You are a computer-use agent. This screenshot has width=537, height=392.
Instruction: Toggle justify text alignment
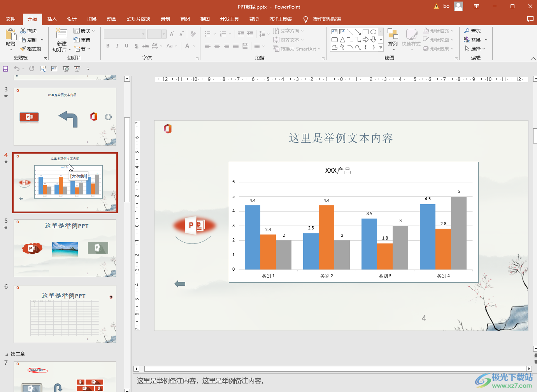(x=236, y=46)
